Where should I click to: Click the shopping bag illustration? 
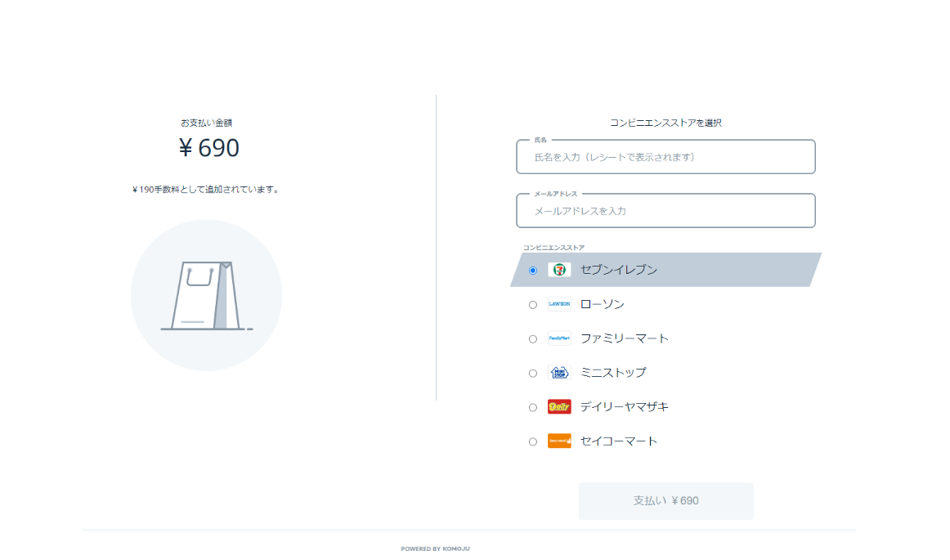206,295
